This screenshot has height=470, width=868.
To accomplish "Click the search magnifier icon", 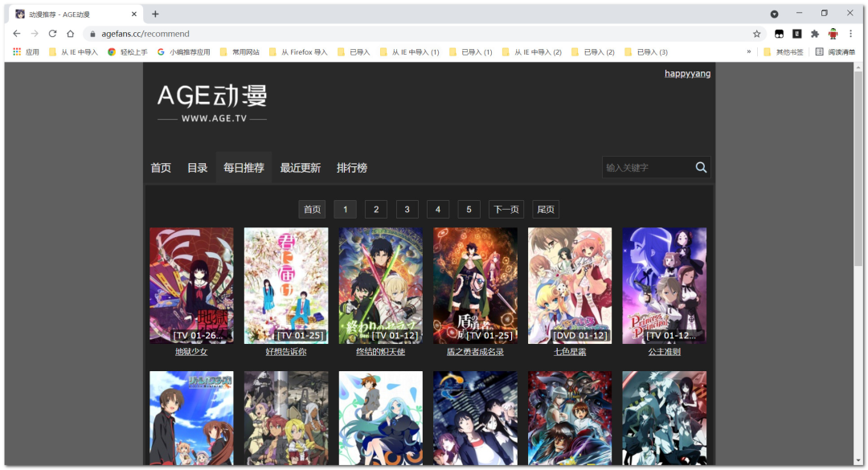I will point(701,167).
